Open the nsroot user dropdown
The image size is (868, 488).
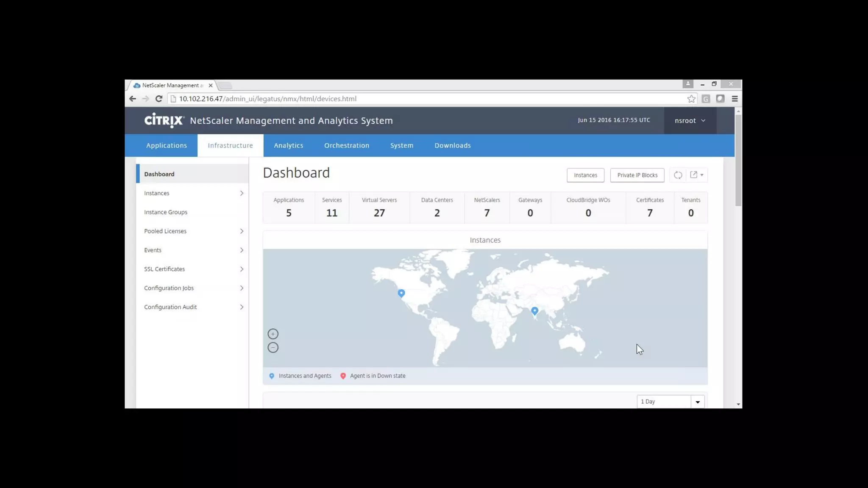690,121
